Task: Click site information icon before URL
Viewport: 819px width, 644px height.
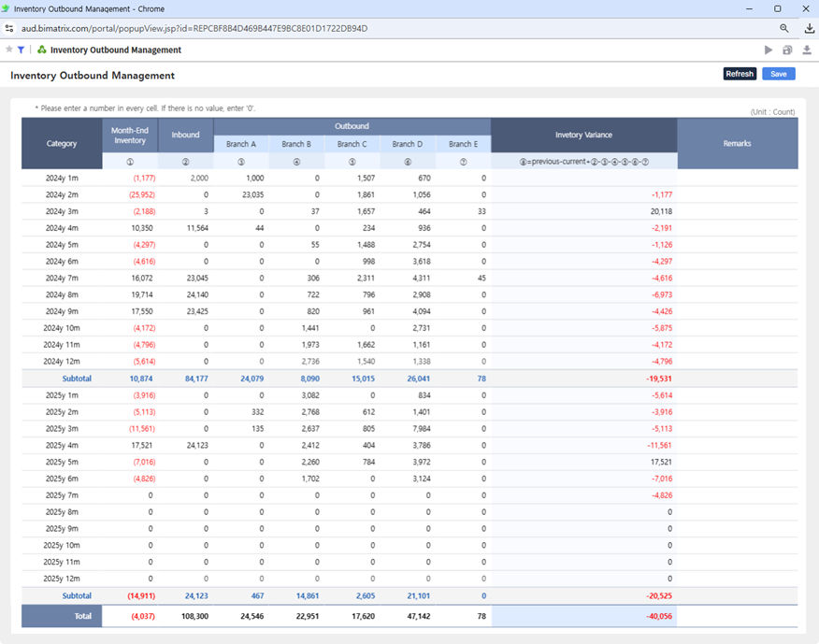Action: [x=9, y=28]
